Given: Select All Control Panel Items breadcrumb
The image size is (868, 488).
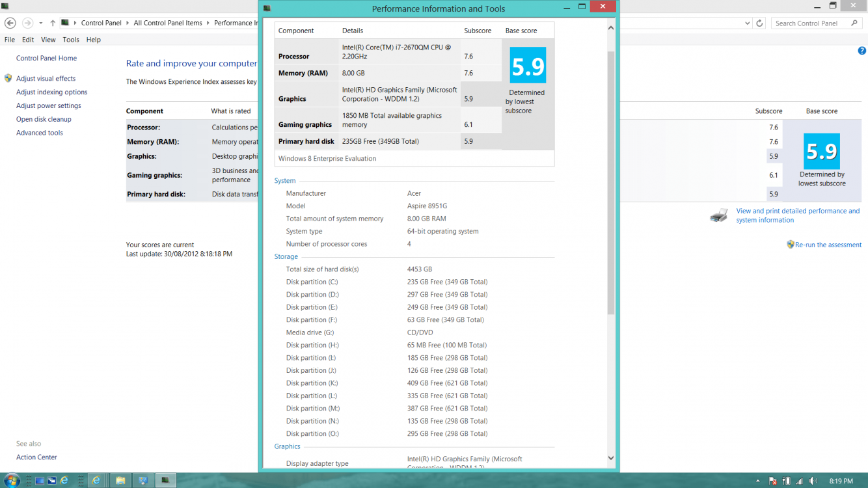Looking at the screenshot, I should coord(168,23).
